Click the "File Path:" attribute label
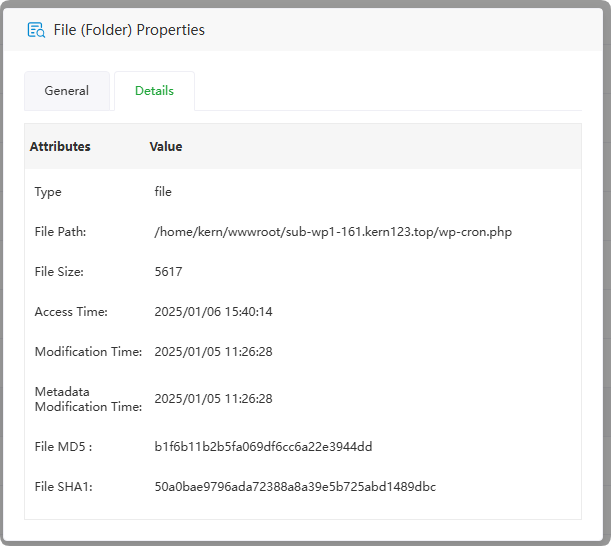 click(x=60, y=232)
